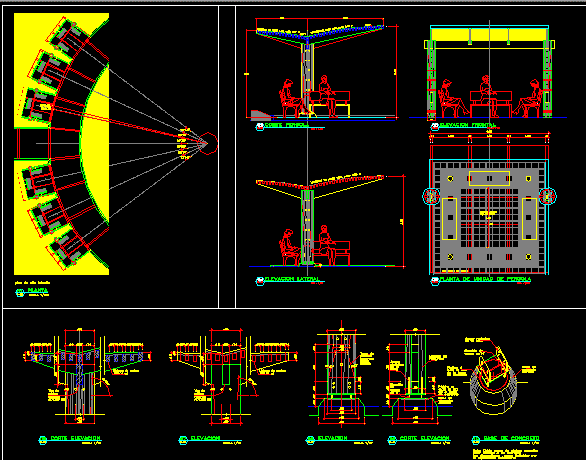Click the BASE DE CONCRETO title
This screenshot has width=586, height=460.
coord(511,438)
